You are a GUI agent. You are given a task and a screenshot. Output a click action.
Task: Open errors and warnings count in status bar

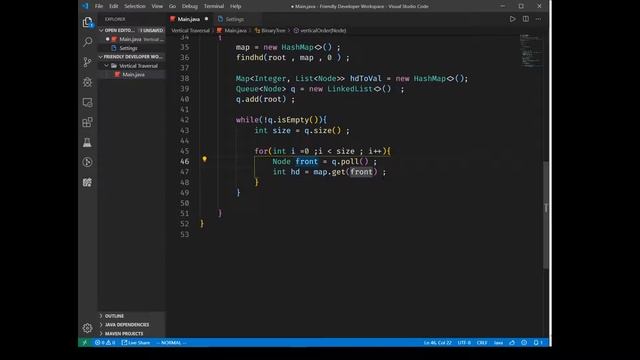pos(105,342)
